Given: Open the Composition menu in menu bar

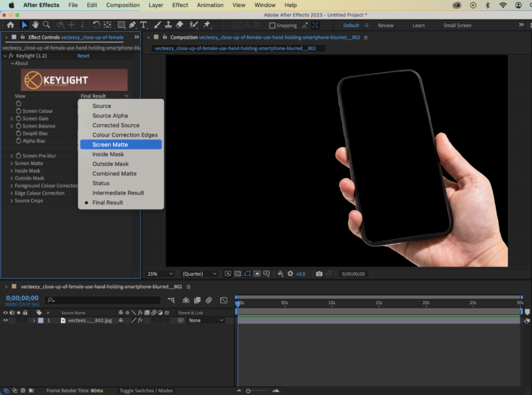Looking at the screenshot, I should click(x=123, y=5).
